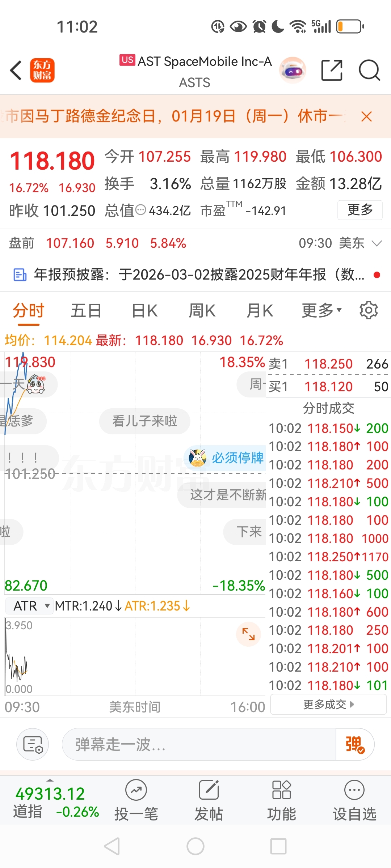This screenshot has width=391, height=868.
Task: Open the 年报预披露 announcement row
Action: tap(195, 275)
